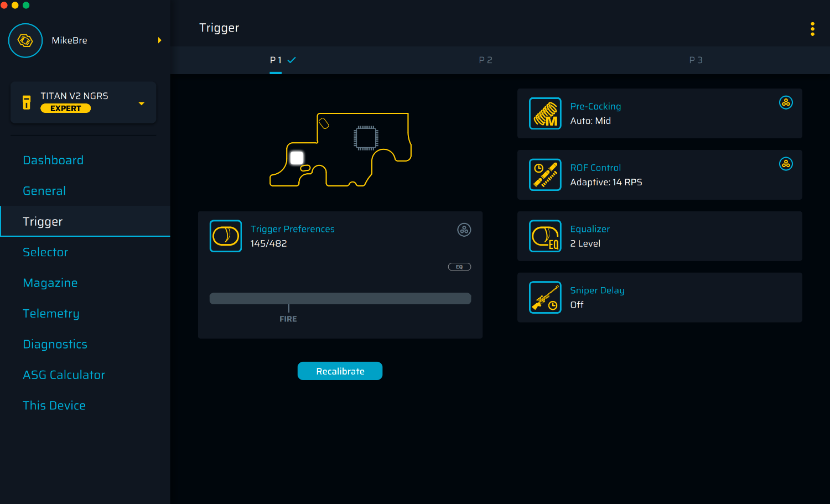Toggle the EQ badge on trigger panel
The image size is (830, 504).
pos(459,267)
